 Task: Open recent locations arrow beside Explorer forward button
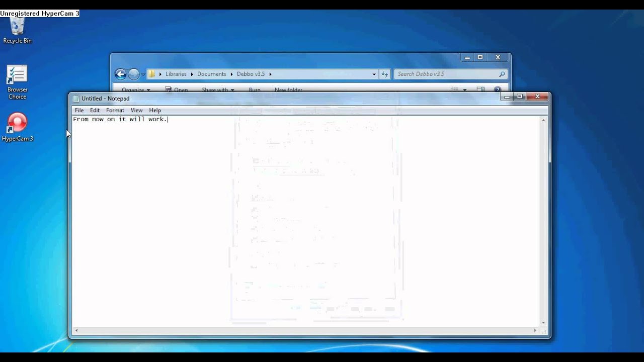(143, 74)
